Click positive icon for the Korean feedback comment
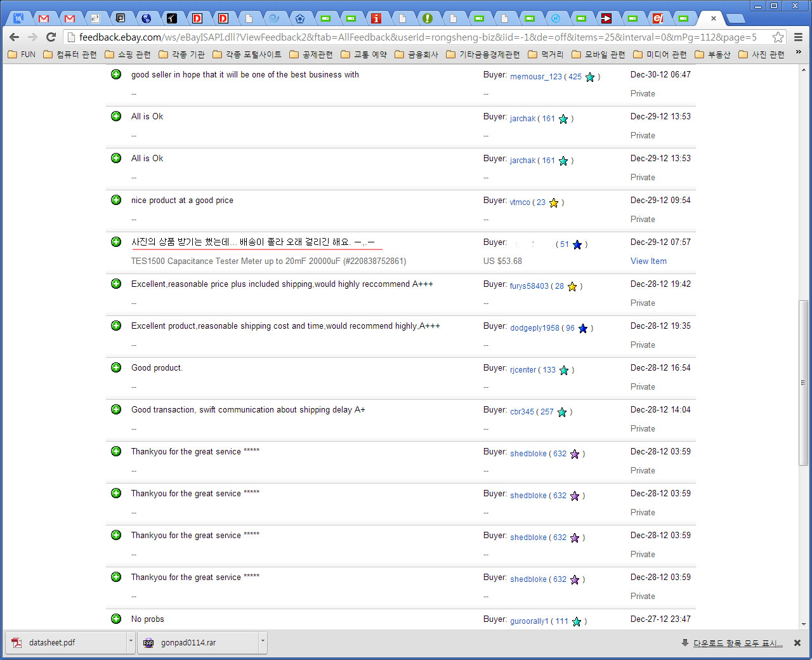Viewport: 812px width, 660px height. (116, 242)
